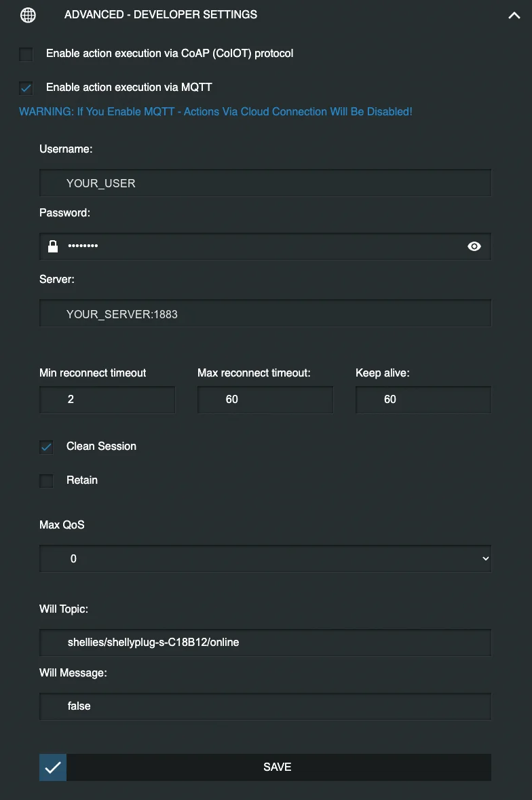Click the 'Server:' label

56,279
